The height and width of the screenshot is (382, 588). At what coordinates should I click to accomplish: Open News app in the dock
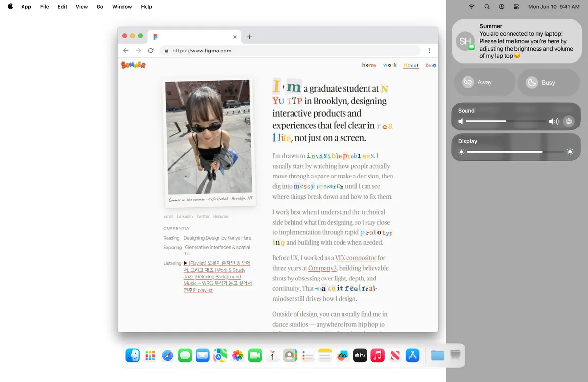point(395,356)
